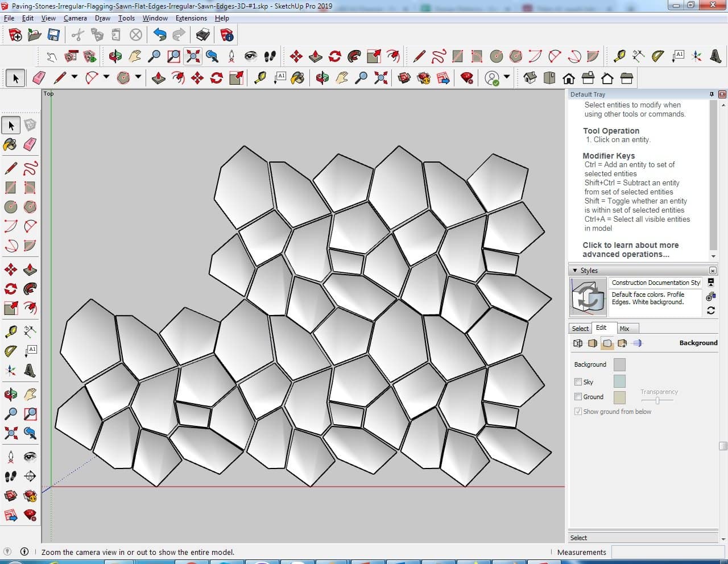Select the Paint Bucket tool in left toolbar
The height and width of the screenshot is (564, 728).
10,144
